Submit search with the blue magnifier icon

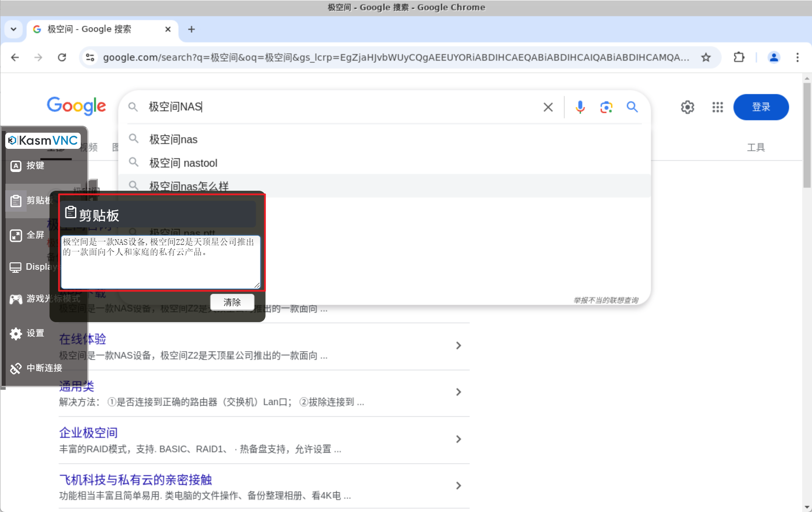point(632,107)
